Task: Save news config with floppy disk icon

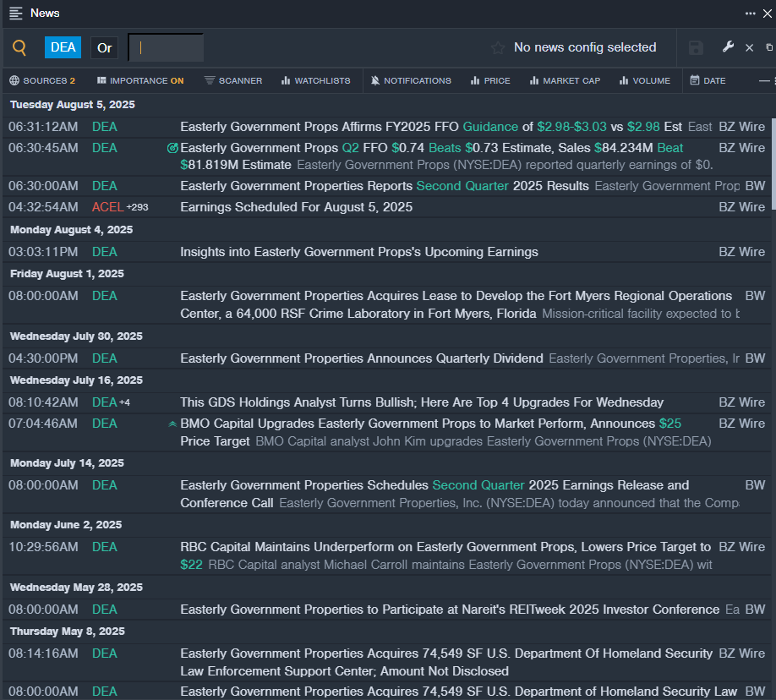Action: [696, 48]
